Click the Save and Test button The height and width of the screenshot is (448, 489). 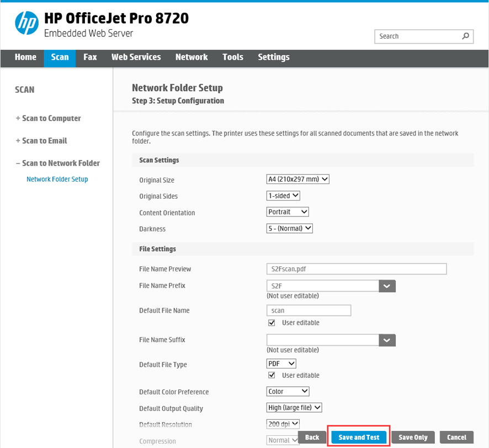tap(359, 438)
